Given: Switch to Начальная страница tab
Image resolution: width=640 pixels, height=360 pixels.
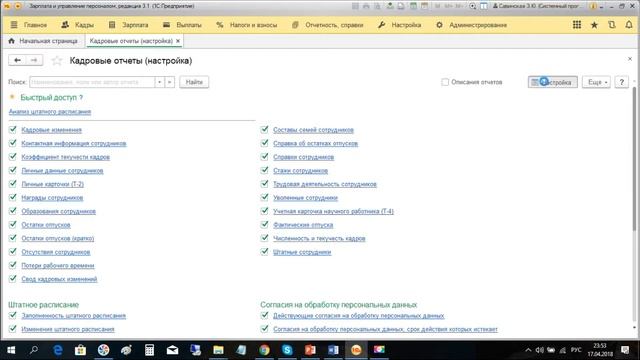Looking at the screenshot, I should pos(48,41).
